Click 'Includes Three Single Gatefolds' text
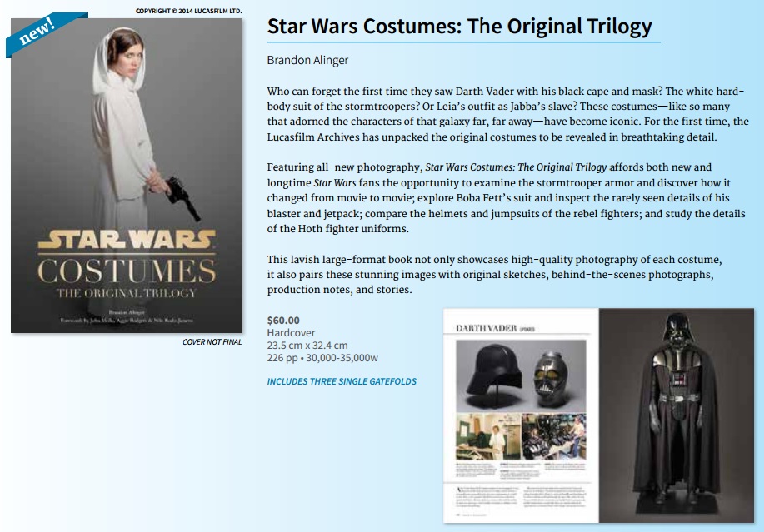Screen dimensions: 764x532 click(x=342, y=381)
